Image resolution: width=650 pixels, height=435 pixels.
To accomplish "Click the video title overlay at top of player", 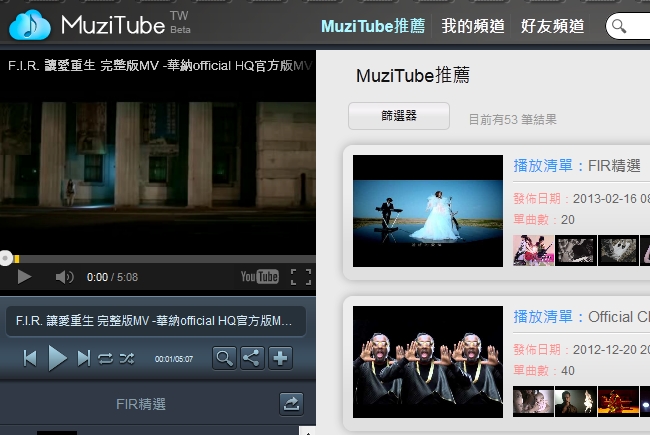I will pyautogui.click(x=160, y=66).
